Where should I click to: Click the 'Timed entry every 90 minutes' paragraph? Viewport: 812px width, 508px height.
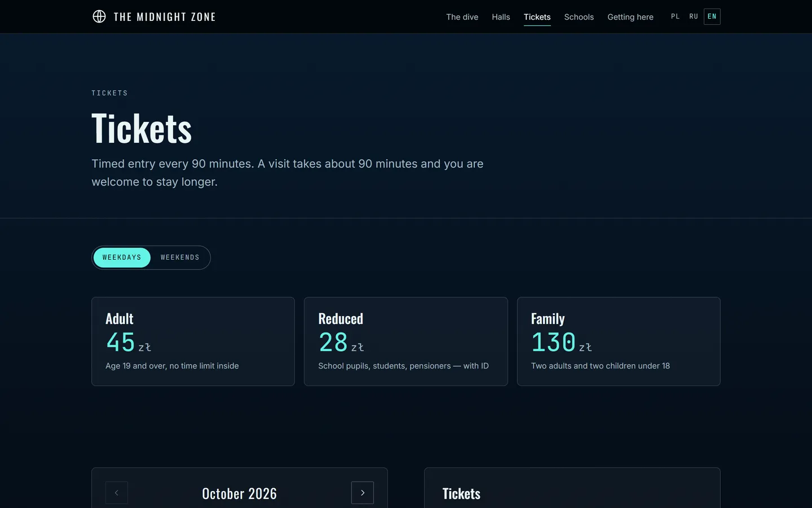288,173
